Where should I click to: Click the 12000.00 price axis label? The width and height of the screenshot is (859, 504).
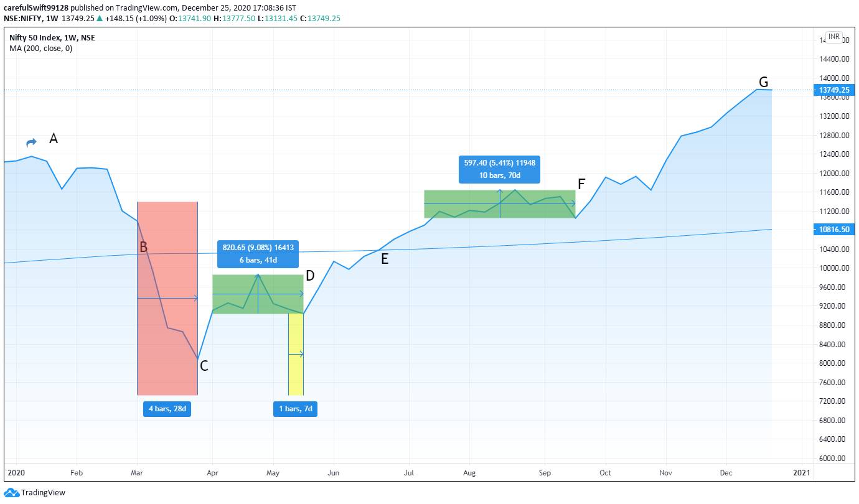click(833, 173)
